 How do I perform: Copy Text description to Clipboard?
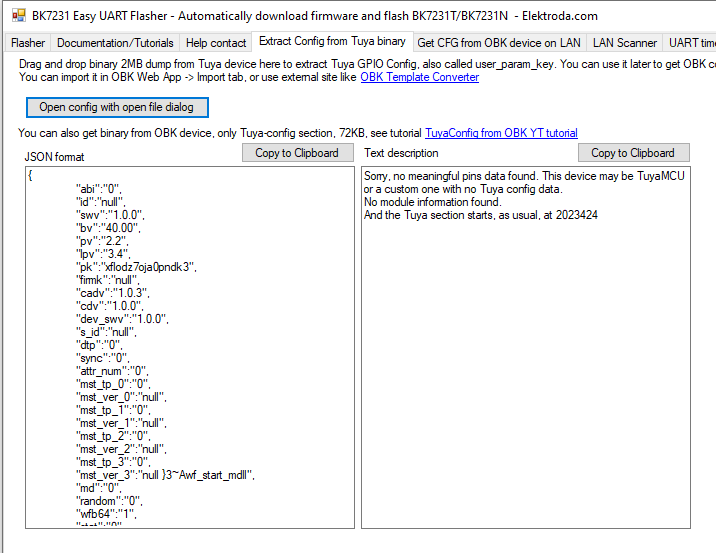coord(634,153)
